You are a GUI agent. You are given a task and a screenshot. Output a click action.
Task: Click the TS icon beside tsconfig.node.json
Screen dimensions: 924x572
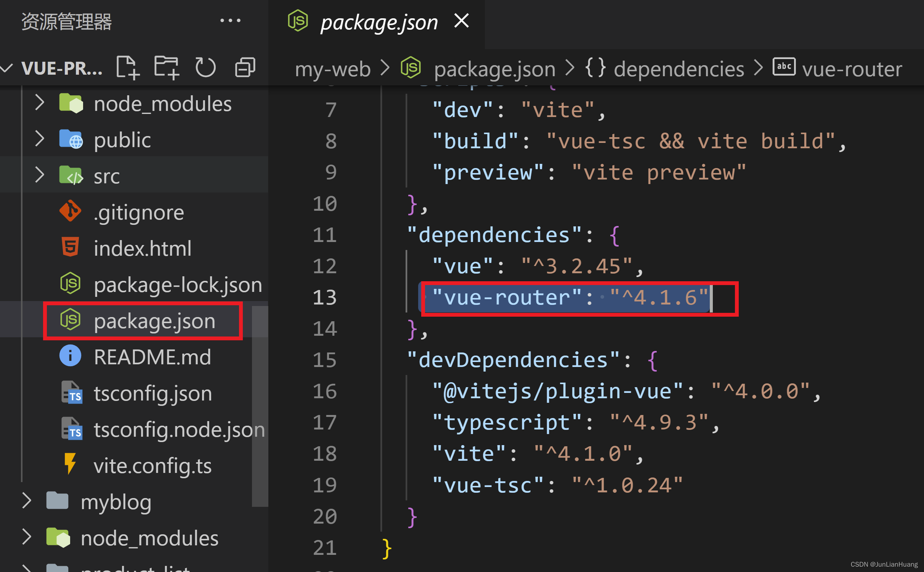coord(72,428)
